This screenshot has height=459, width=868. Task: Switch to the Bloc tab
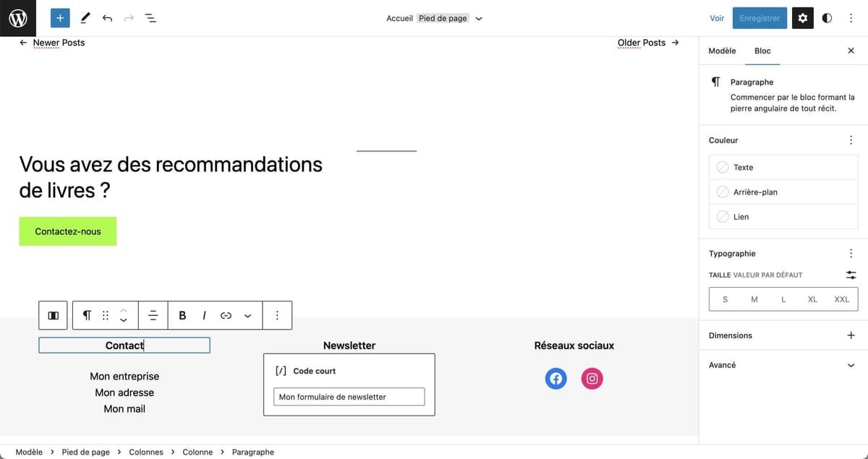click(x=762, y=51)
